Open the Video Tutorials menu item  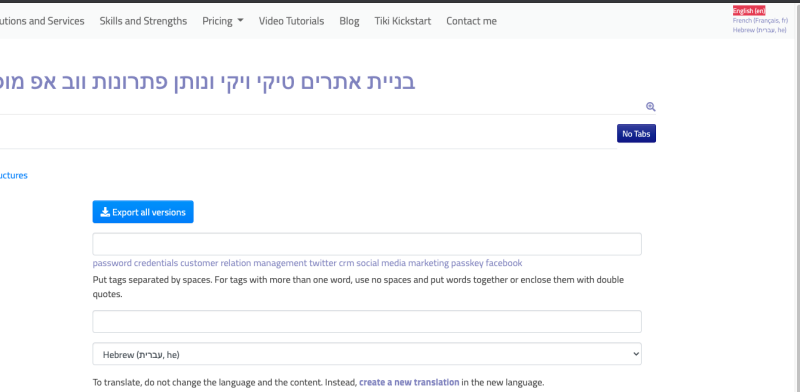[291, 21]
